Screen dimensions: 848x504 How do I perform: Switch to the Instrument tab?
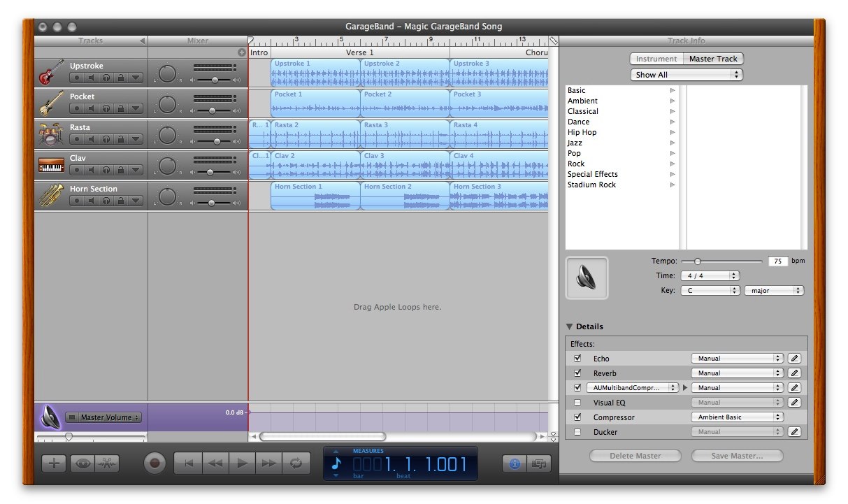pos(656,59)
